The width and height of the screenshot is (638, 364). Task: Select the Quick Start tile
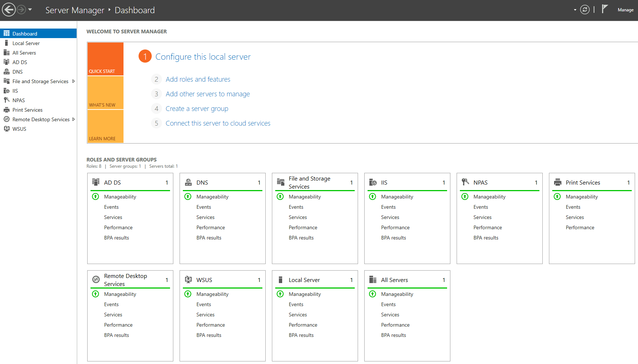click(x=106, y=59)
